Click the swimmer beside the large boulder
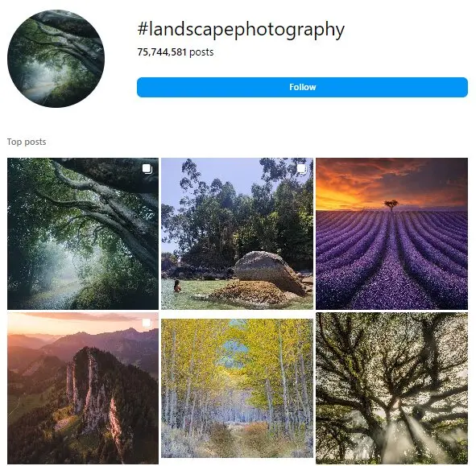 (x=177, y=287)
